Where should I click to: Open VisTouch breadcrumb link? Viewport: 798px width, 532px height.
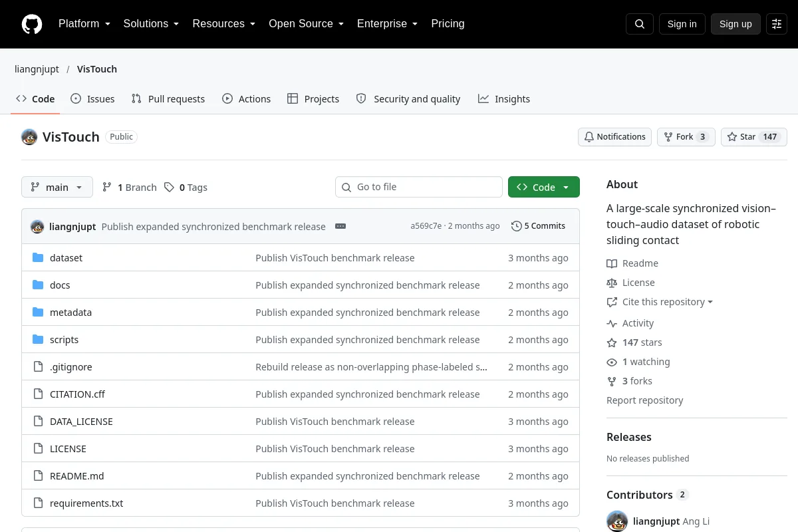(x=97, y=69)
